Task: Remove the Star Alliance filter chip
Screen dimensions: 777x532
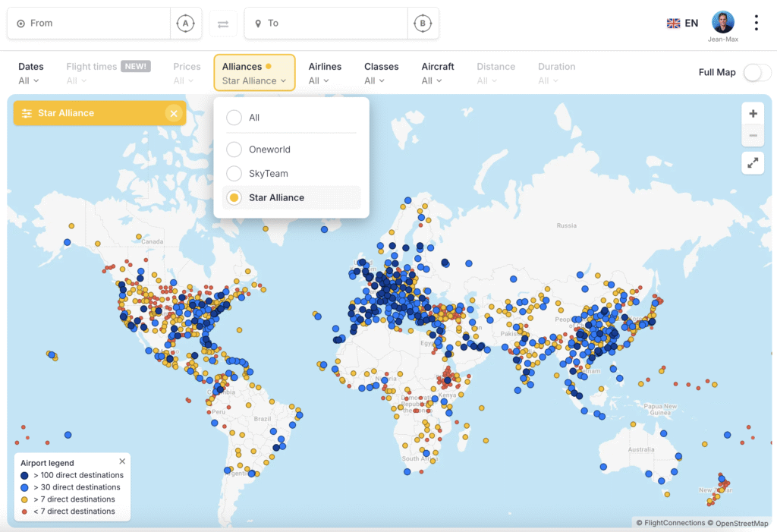Action: click(x=174, y=113)
